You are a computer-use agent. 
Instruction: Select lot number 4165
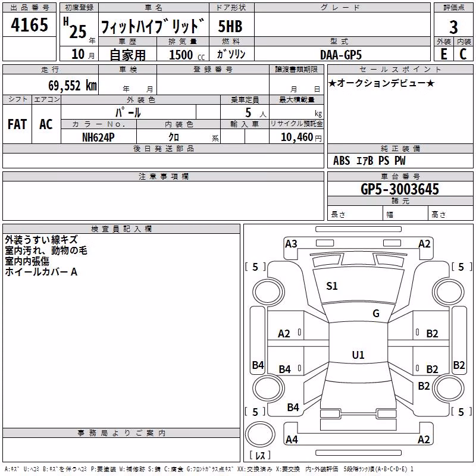[29, 24]
